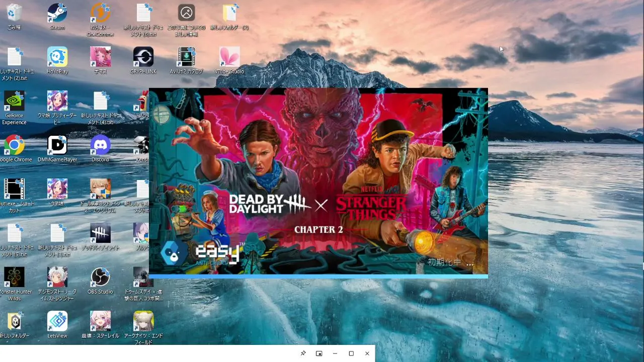Open the 新しいフォルダー (2) folder
This screenshot has height=362, width=644.
(229, 17)
